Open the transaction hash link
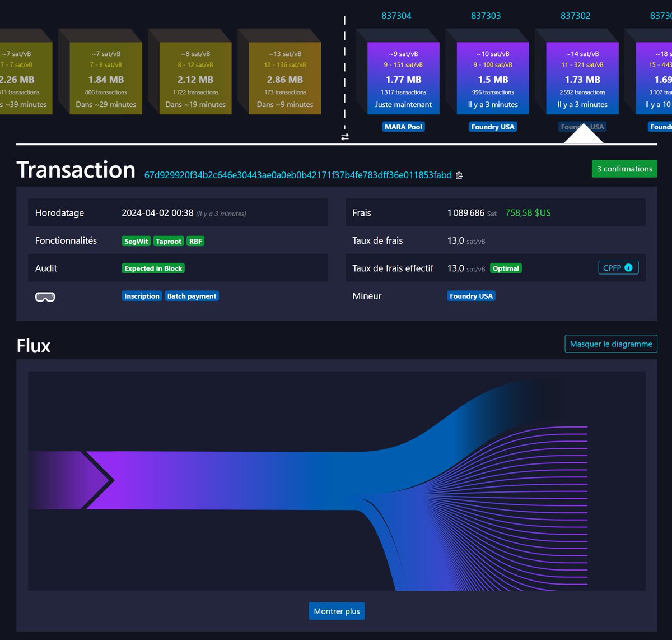This screenshot has width=672, height=640. pyautogui.click(x=298, y=175)
